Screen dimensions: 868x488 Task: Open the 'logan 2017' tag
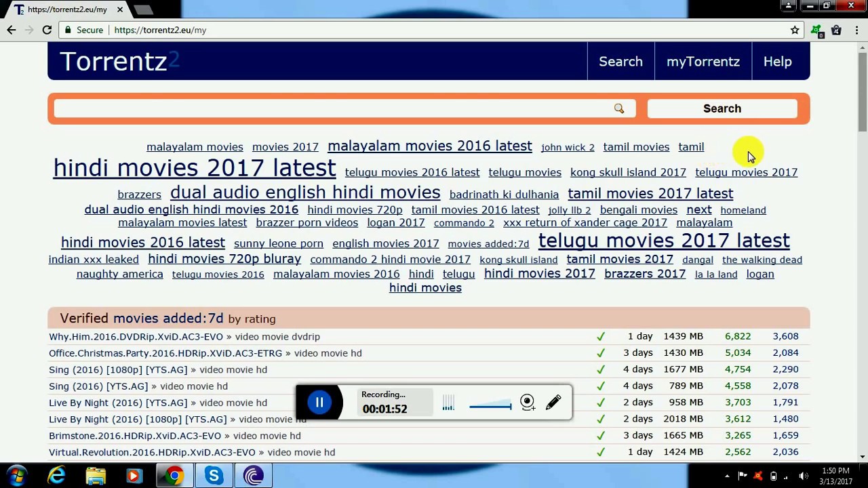tap(396, 222)
